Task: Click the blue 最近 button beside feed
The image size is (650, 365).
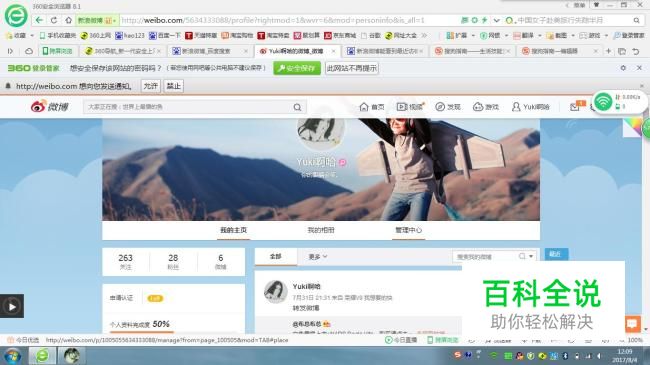Action: pyautogui.click(x=556, y=254)
